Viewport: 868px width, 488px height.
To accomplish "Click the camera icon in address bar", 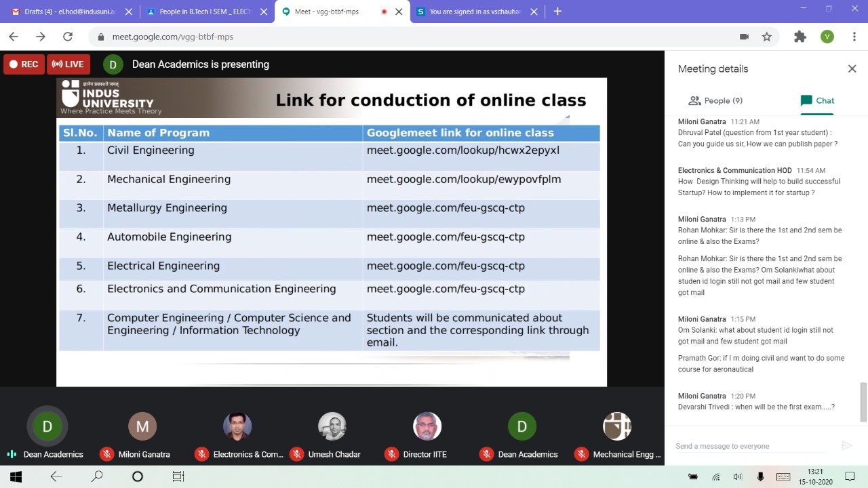I will tap(744, 37).
